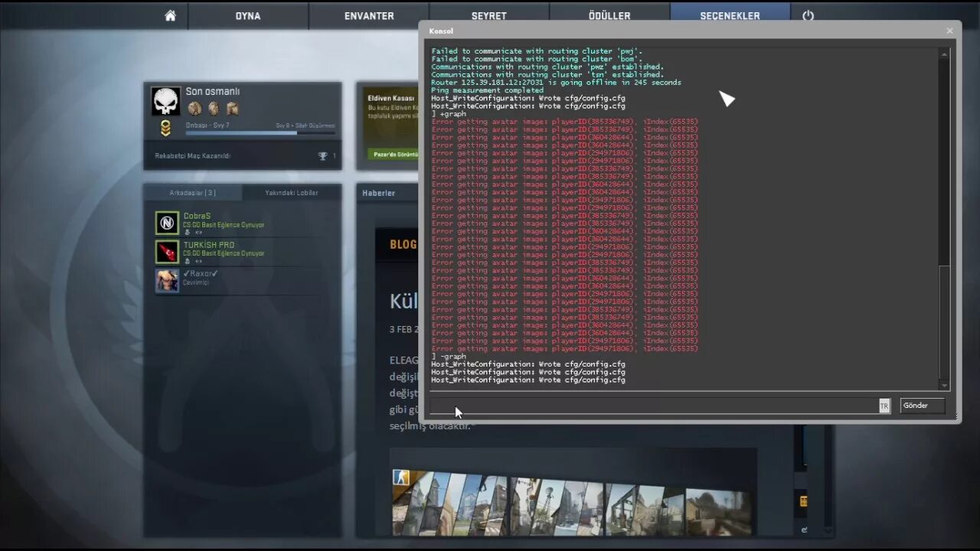
Task: Click friend name TURKISH PRO
Action: coord(209,245)
